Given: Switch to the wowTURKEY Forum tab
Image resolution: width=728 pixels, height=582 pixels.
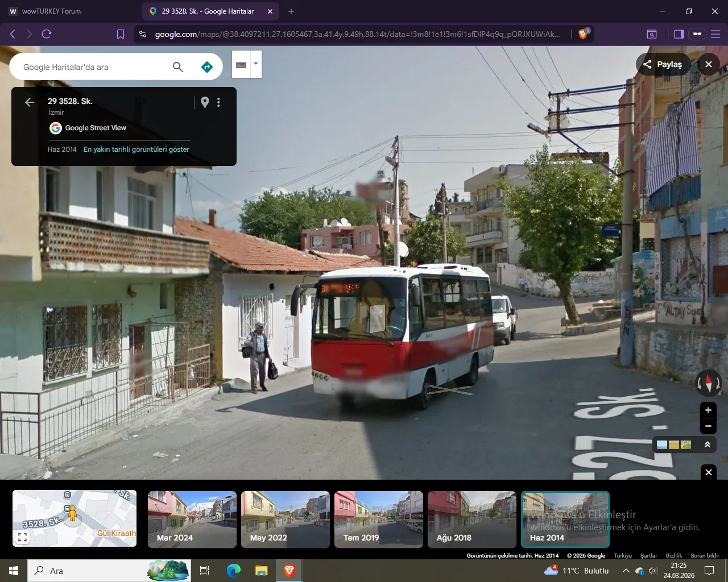Looking at the screenshot, I should [51, 11].
